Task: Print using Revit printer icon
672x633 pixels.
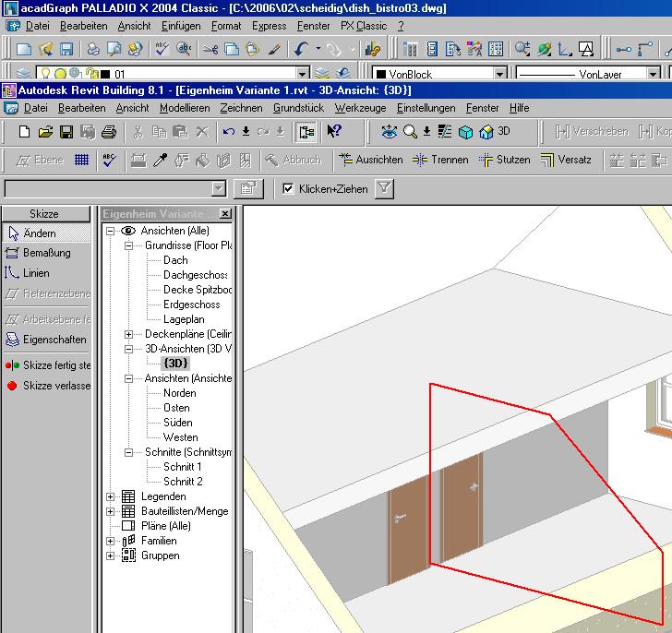Action: [x=109, y=131]
